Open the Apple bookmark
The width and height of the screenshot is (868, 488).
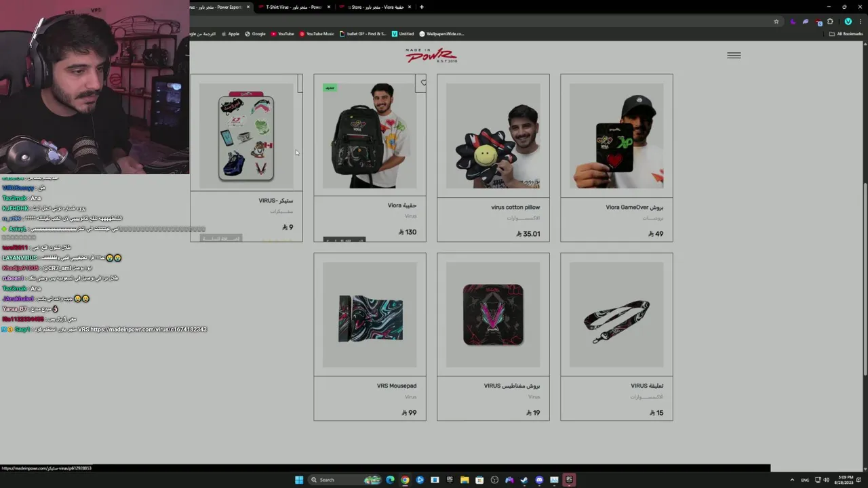230,34
